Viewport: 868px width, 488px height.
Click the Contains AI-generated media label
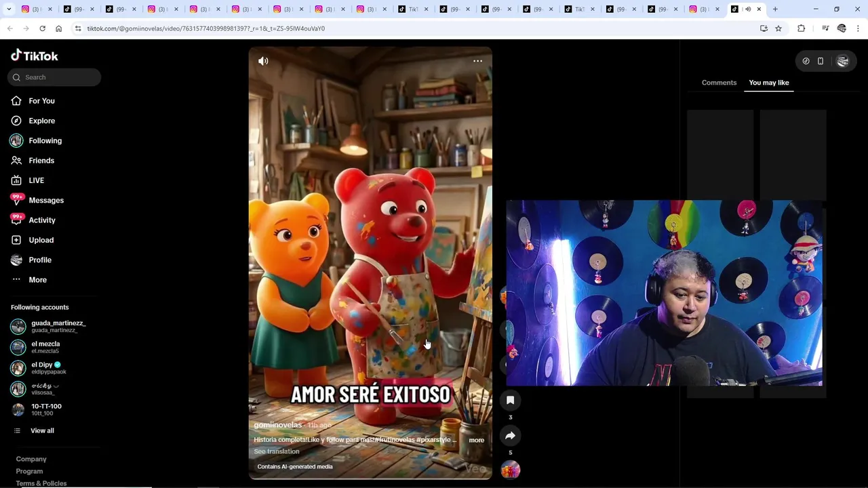coord(295,466)
